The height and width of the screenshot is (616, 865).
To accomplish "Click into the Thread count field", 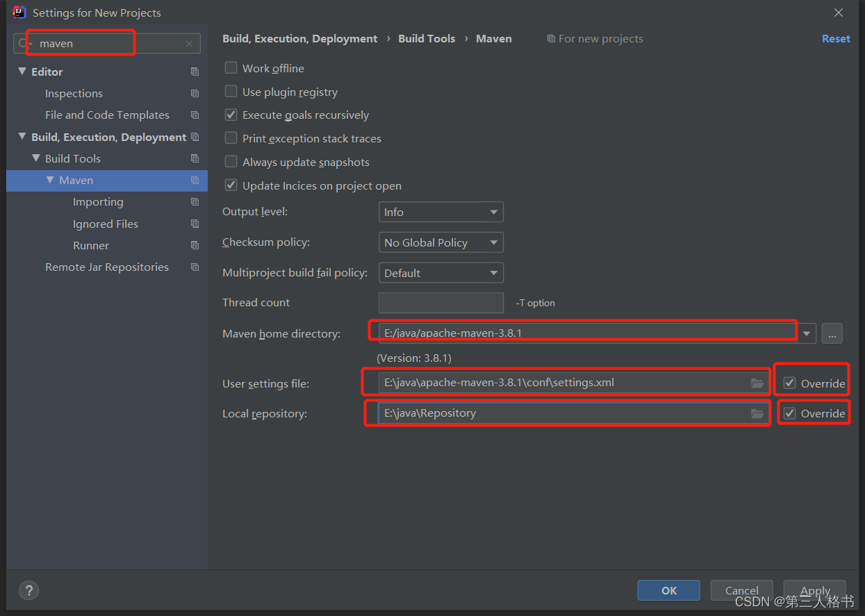I will click(x=441, y=303).
